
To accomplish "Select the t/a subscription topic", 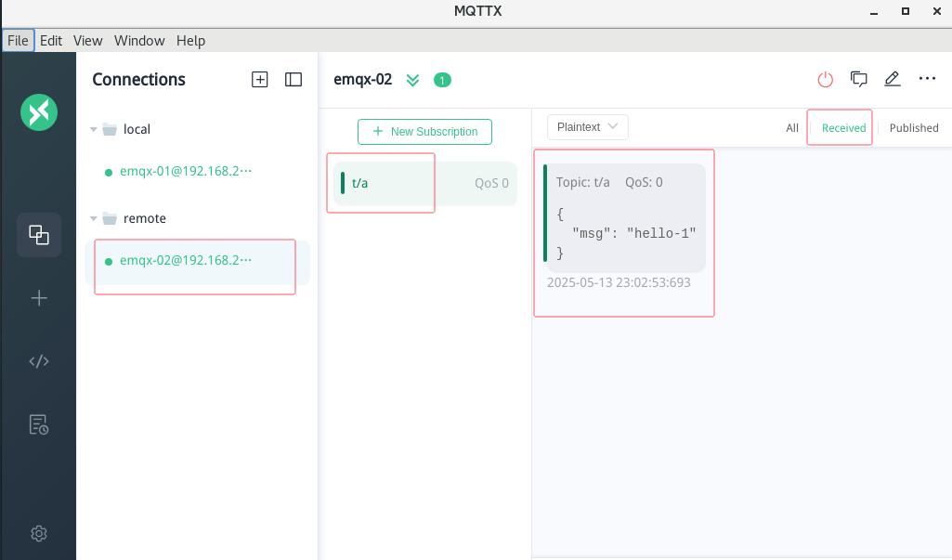I will pos(425,184).
